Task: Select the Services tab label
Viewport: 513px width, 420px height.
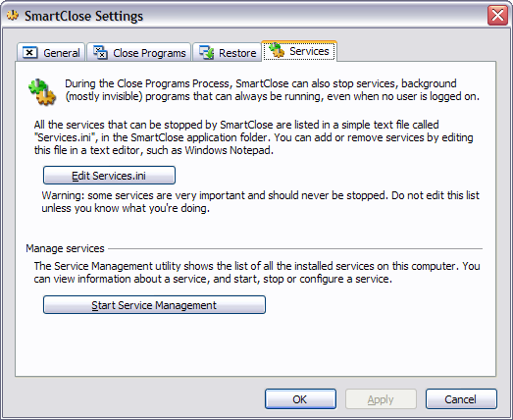Action: point(309,51)
